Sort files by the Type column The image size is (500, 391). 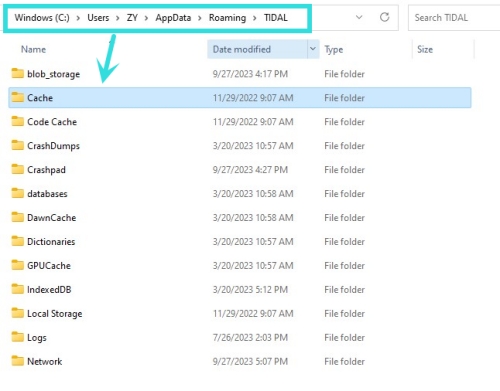pyautogui.click(x=334, y=49)
